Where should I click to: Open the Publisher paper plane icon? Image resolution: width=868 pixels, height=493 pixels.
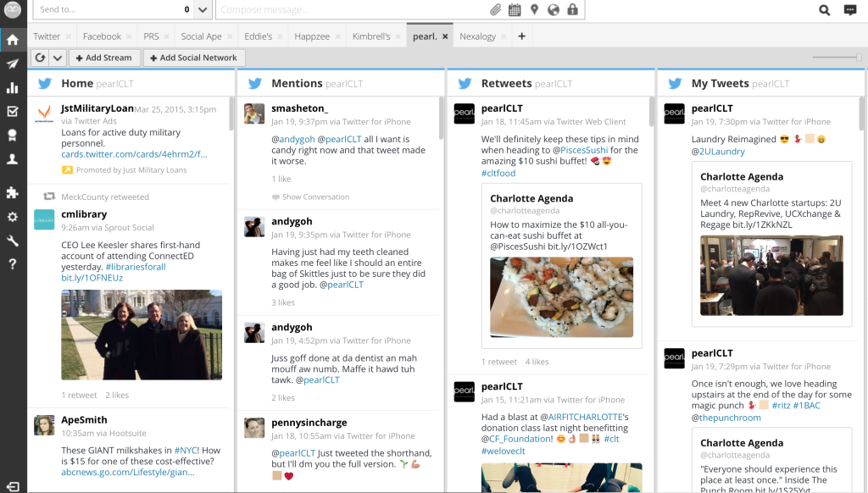[x=13, y=64]
